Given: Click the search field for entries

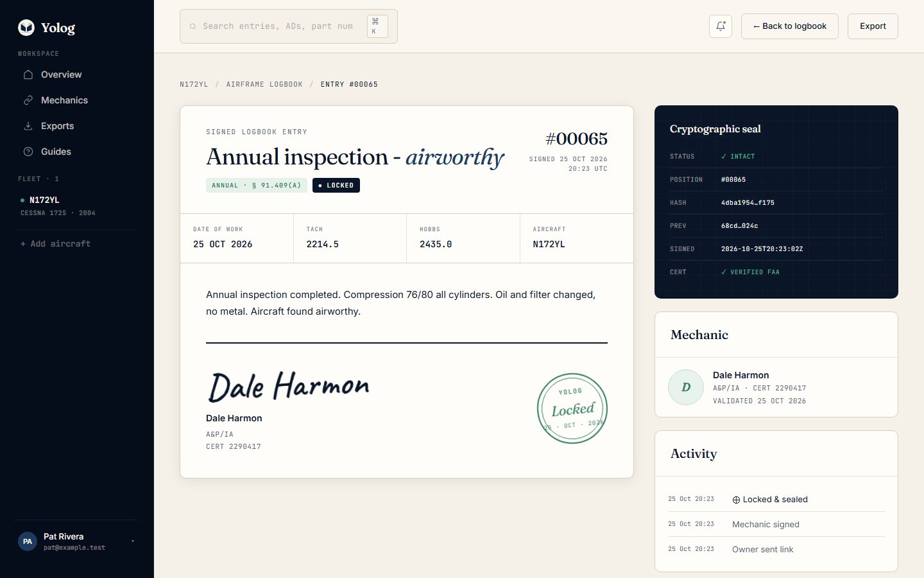Looking at the screenshot, I should point(289,26).
